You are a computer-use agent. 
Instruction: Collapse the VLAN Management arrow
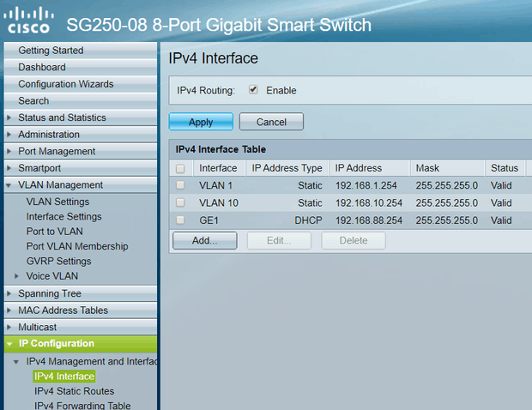coord(9,185)
